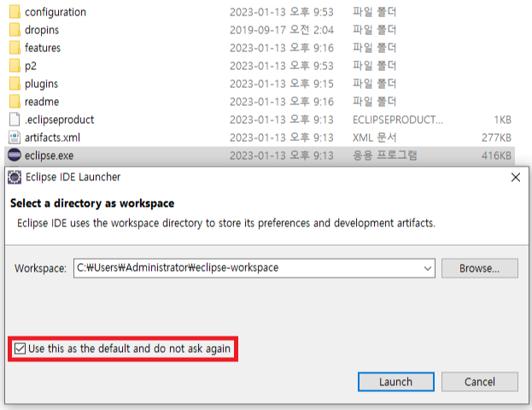Click the Cancel button

479,382
